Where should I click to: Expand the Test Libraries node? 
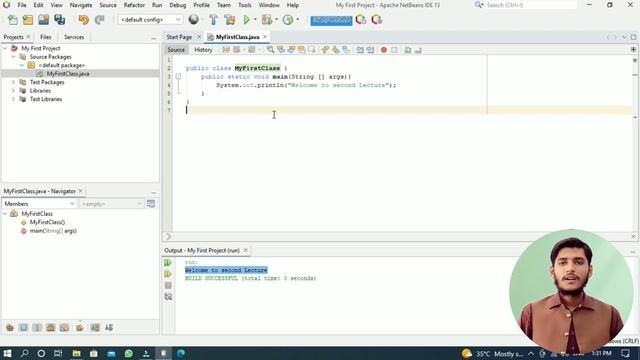click(13, 99)
